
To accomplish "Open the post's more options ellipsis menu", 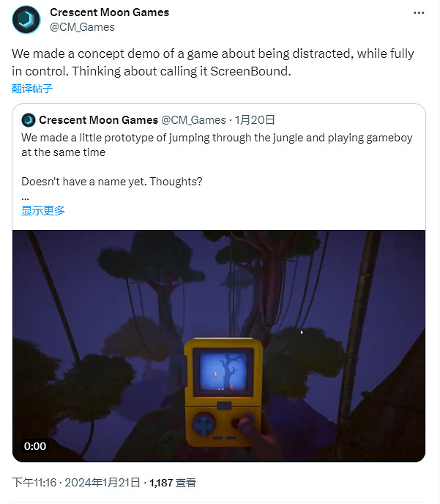I will pyautogui.click(x=418, y=13).
